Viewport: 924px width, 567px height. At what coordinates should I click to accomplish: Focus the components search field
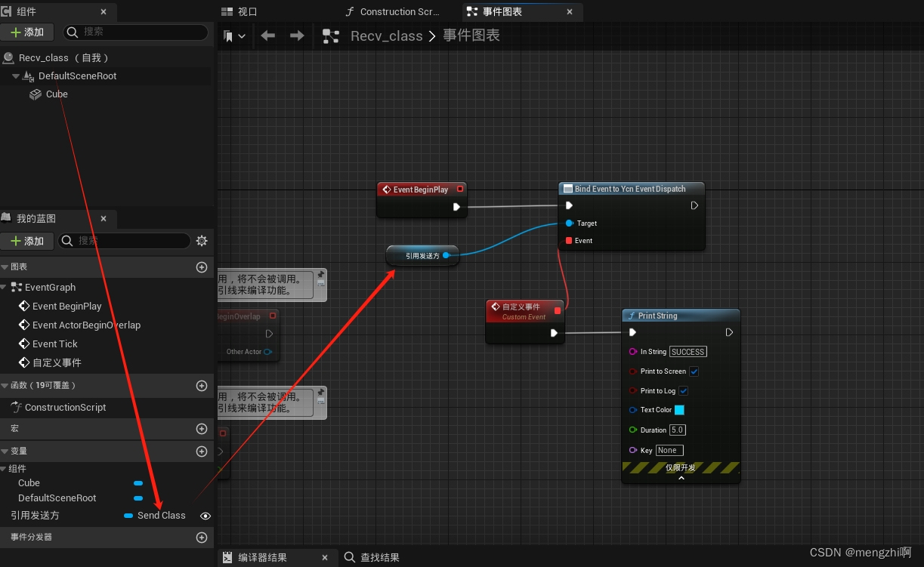click(x=135, y=32)
